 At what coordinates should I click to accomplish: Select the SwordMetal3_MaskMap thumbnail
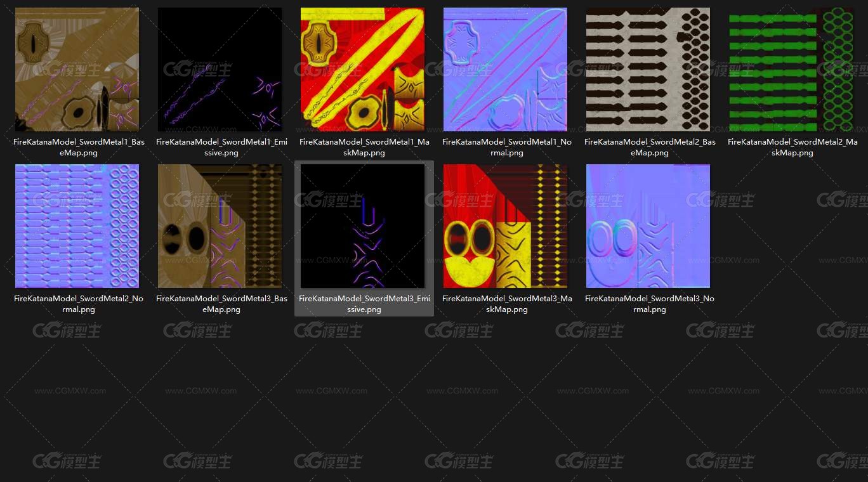pos(506,226)
